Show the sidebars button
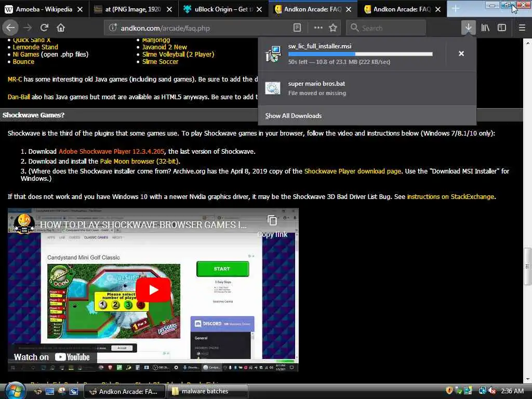Viewport: 532px width, 399px height. [x=502, y=28]
